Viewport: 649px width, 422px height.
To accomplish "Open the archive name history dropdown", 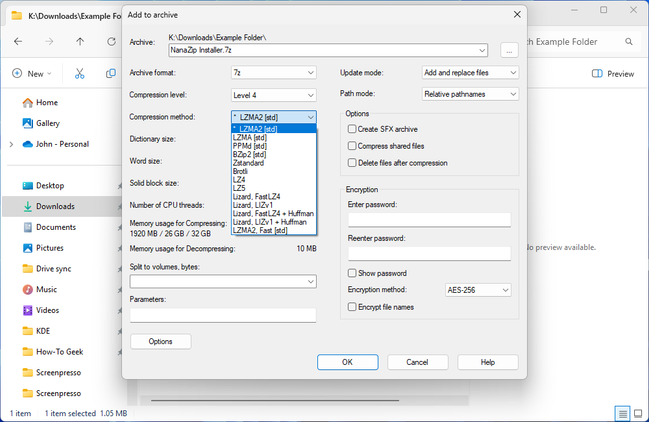I will click(x=482, y=50).
